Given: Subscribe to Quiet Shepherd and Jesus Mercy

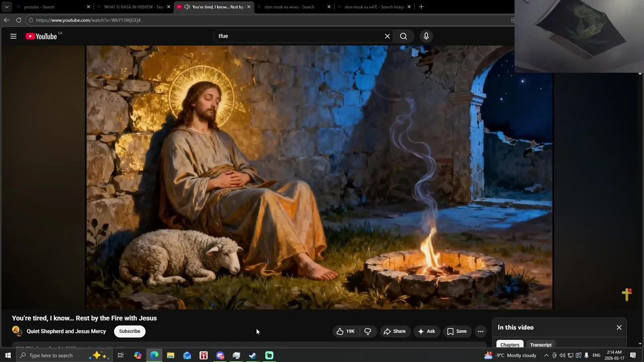Looking at the screenshot, I should tap(129, 331).
